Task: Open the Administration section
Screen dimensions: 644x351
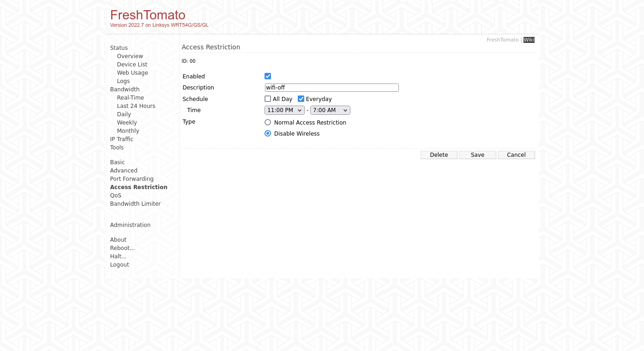Action: (x=130, y=225)
